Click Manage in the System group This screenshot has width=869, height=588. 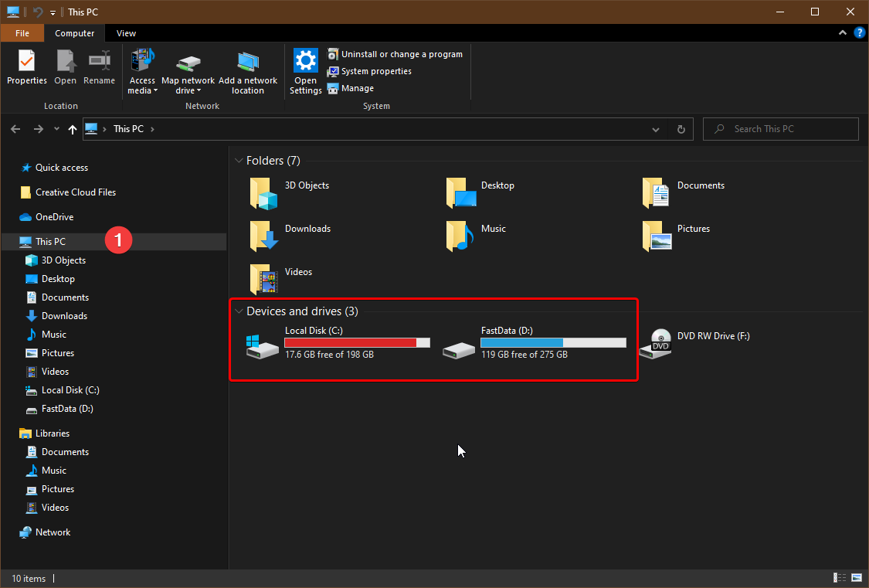[x=350, y=89]
